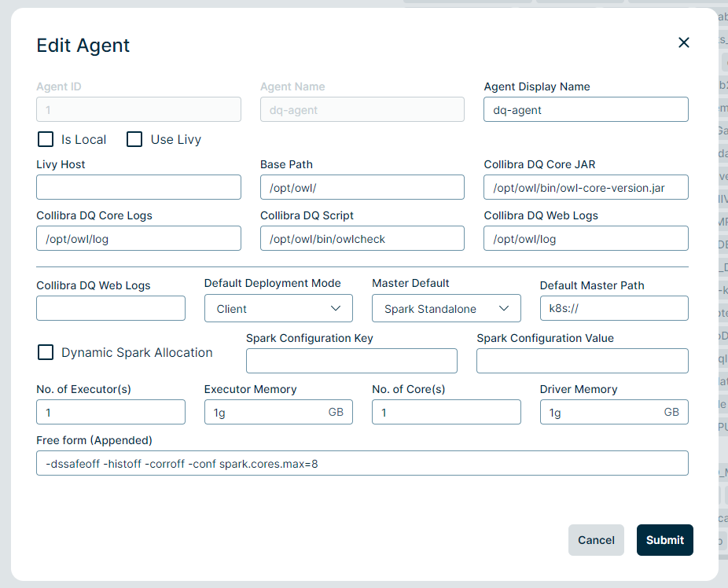Click the Spark Configuration Value field
728x588 pixels.
[582, 361]
